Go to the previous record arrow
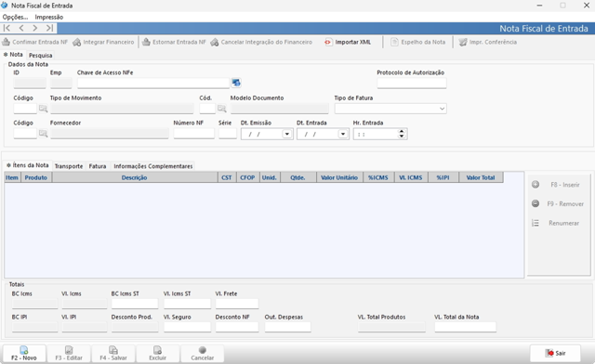Screen dimensions: 595x364 [21, 28]
